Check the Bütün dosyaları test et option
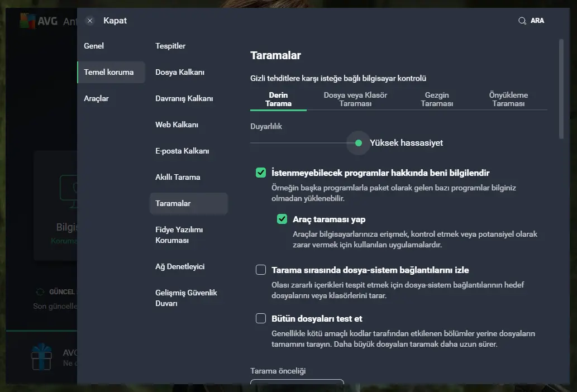This screenshot has height=392, width=577. click(261, 318)
